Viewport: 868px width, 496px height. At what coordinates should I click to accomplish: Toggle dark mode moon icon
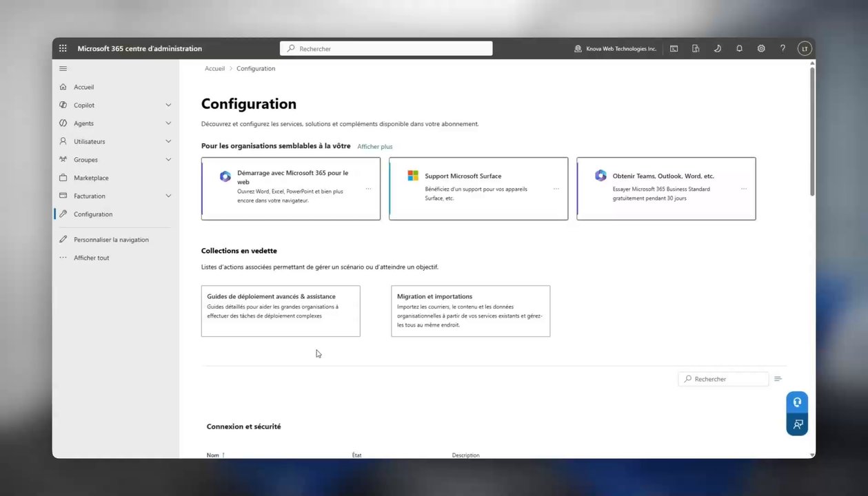coord(717,49)
